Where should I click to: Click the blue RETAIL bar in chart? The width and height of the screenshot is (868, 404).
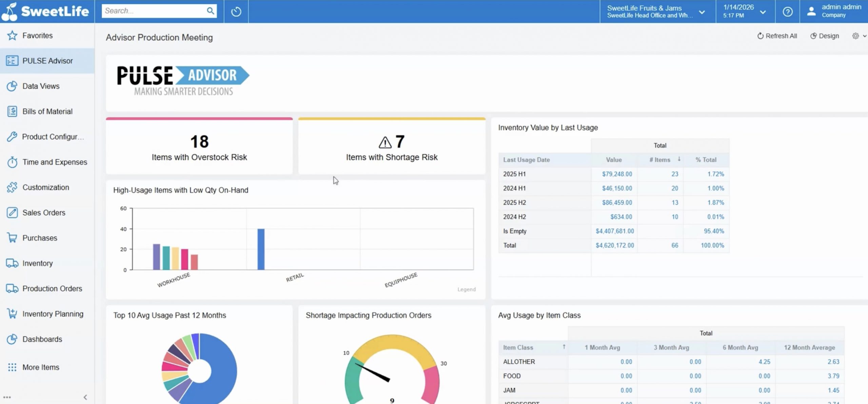[261, 249]
